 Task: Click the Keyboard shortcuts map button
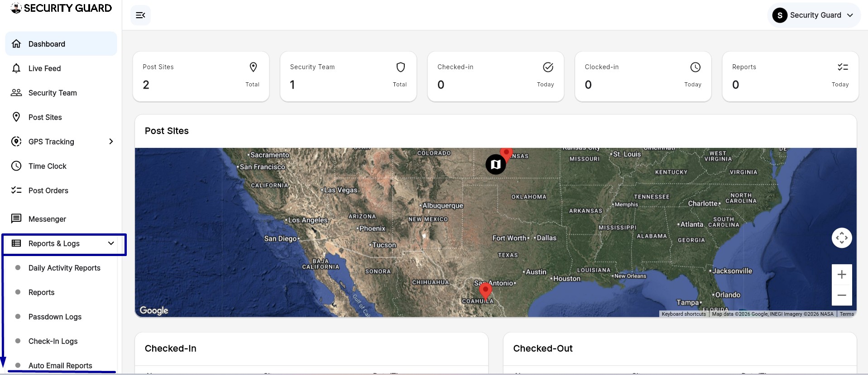[x=684, y=314]
